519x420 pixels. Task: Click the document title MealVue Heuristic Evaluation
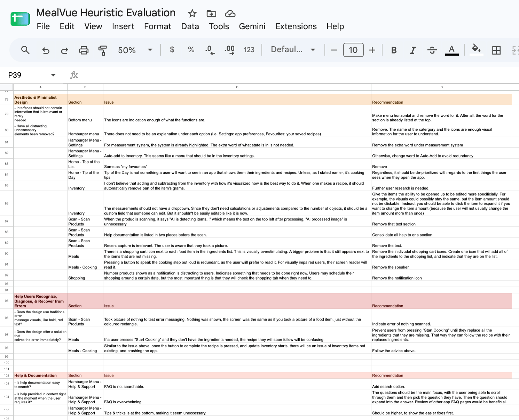(x=106, y=13)
